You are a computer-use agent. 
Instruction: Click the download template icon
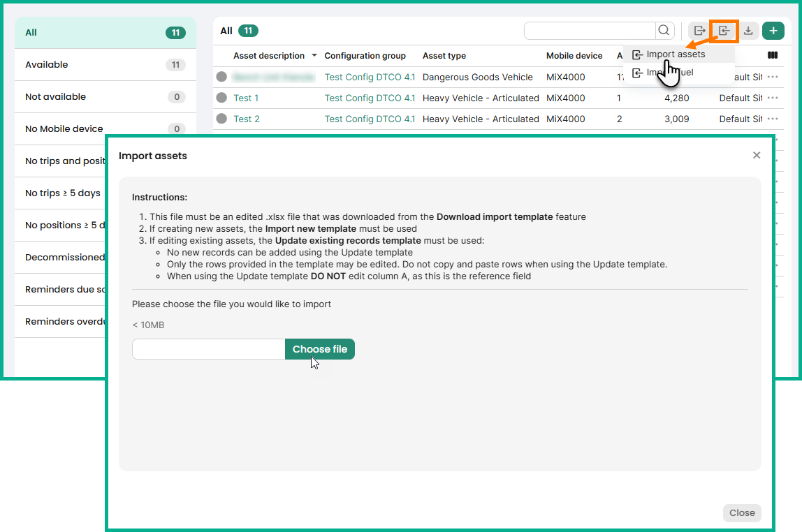click(748, 31)
